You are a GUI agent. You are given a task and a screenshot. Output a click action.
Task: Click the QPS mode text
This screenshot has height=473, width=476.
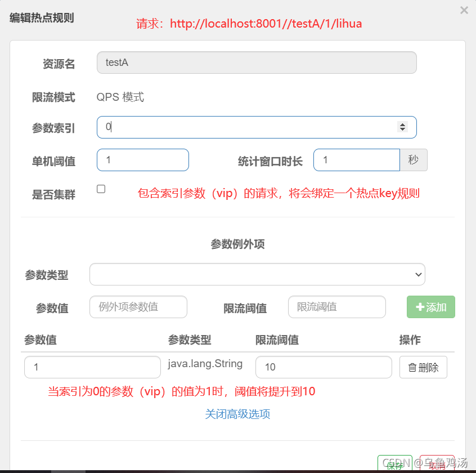[120, 97]
